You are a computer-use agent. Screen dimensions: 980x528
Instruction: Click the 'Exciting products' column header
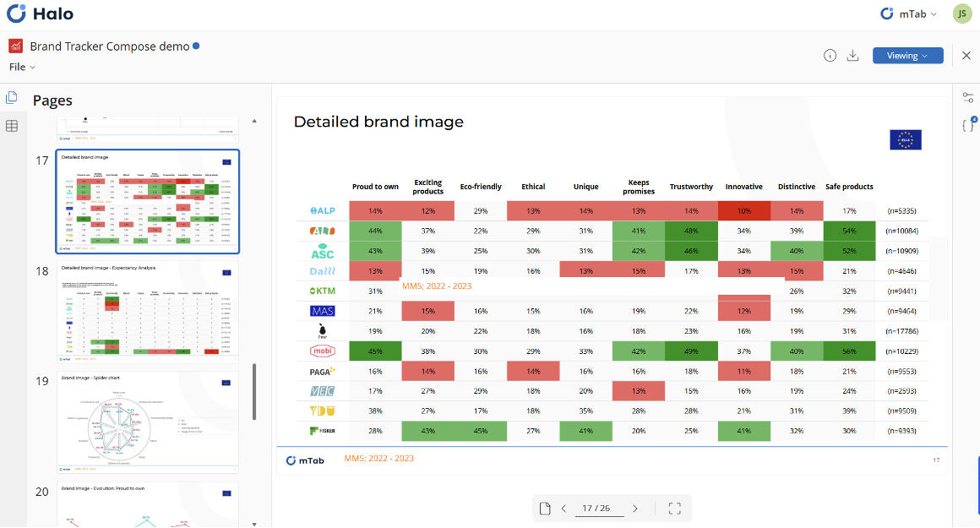(428, 187)
